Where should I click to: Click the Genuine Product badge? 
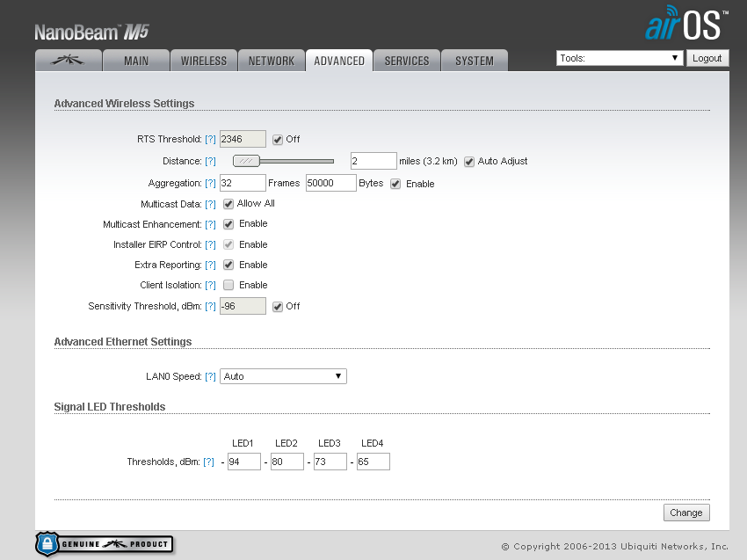104,544
